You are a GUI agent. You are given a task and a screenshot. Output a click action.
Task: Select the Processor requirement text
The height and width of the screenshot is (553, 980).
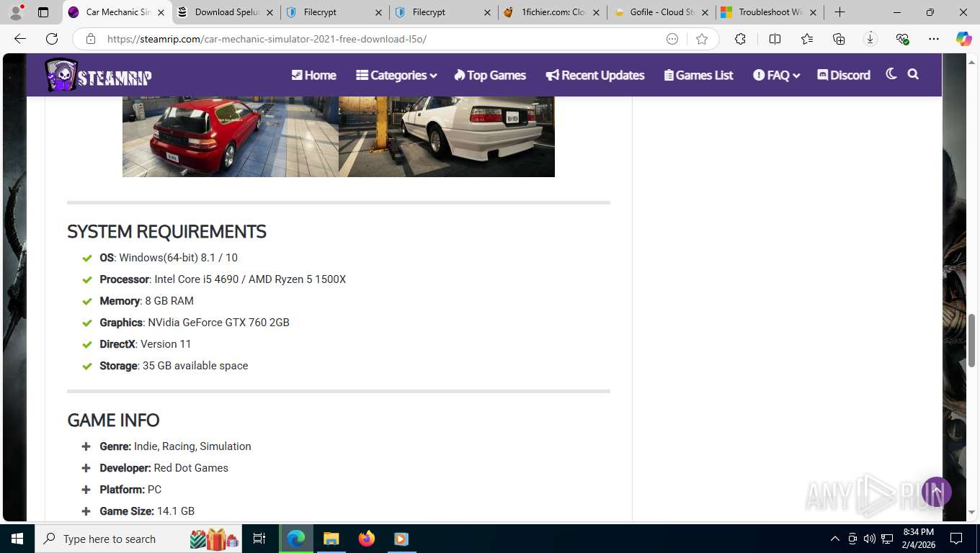(223, 279)
